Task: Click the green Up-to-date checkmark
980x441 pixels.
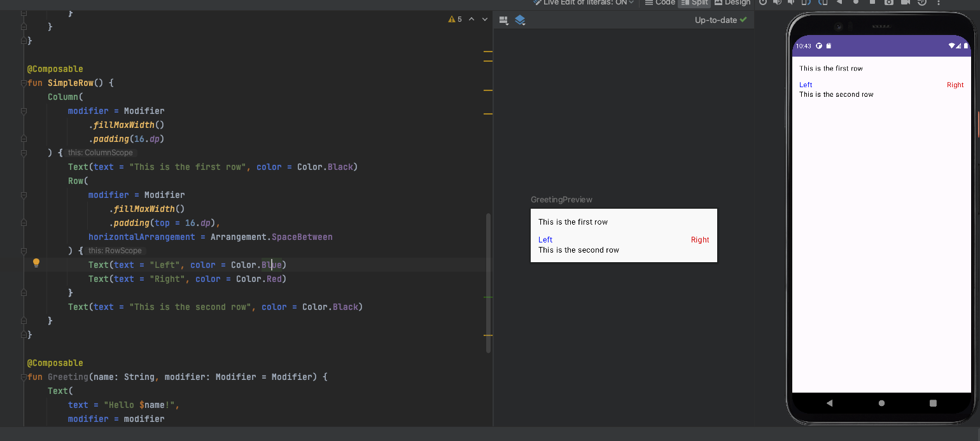Action: (743, 20)
